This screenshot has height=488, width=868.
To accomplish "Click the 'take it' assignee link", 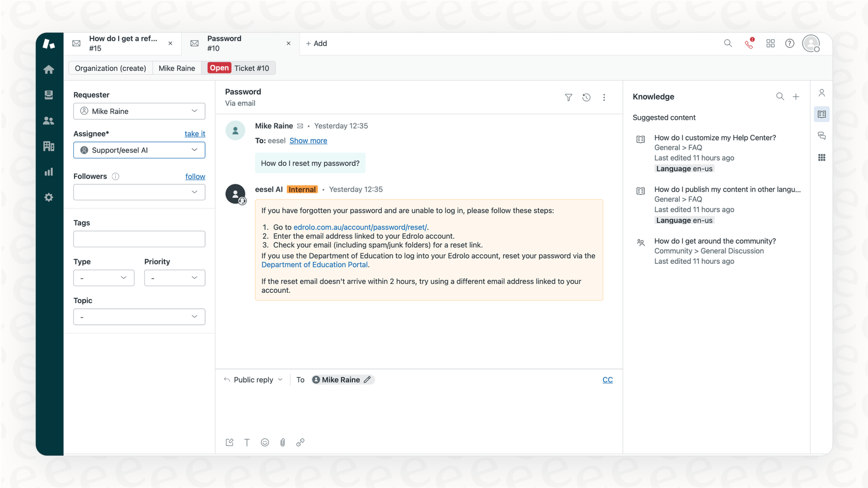I will pyautogui.click(x=195, y=133).
